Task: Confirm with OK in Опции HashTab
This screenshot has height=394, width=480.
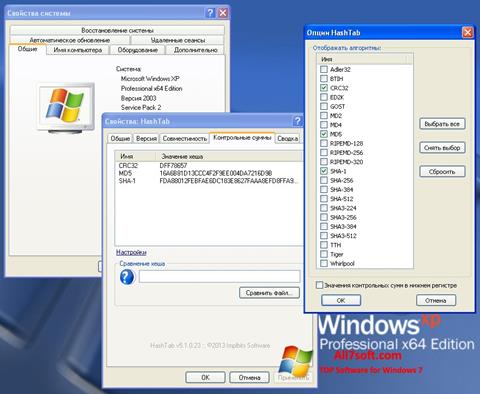Action: pyautogui.click(x=341, y=300)
